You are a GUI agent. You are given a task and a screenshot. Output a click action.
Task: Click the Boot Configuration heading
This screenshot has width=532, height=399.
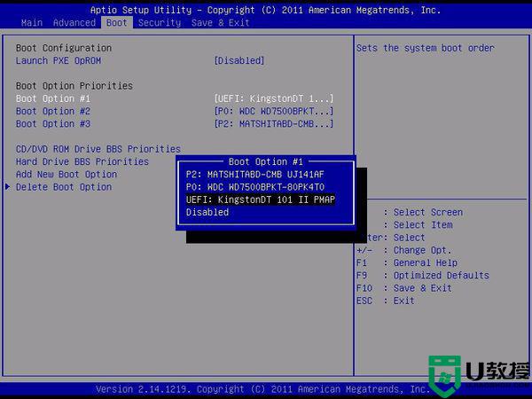[x=64, y=48]
